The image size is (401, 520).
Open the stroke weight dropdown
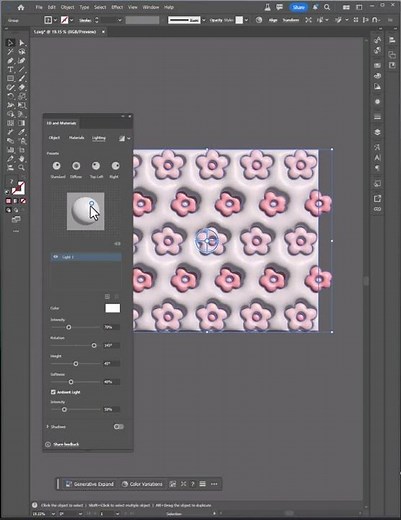point(120,20)
